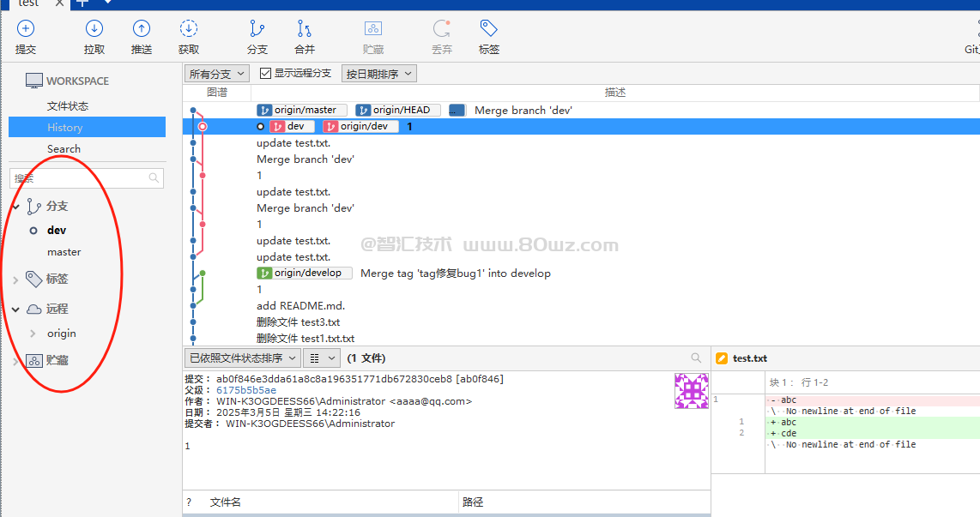980x517 pixels.
Task: Click the 推送 (Push) toolbar icon
Action: (142, 30)
